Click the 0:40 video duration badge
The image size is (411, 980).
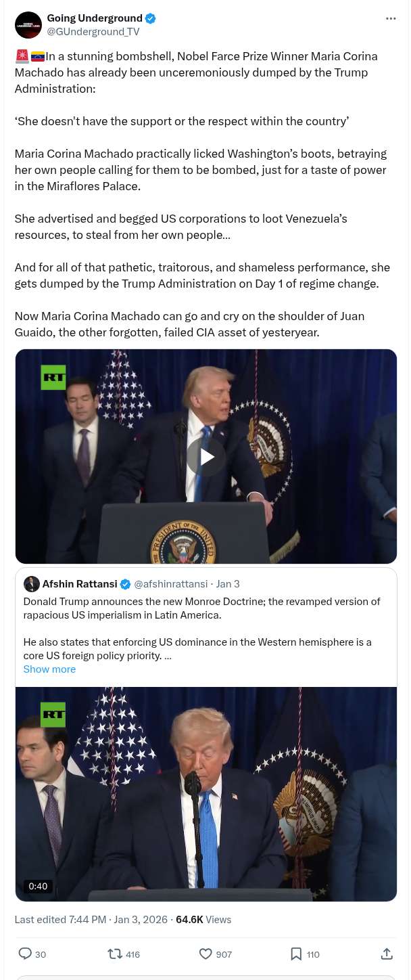tap(38, 886)
